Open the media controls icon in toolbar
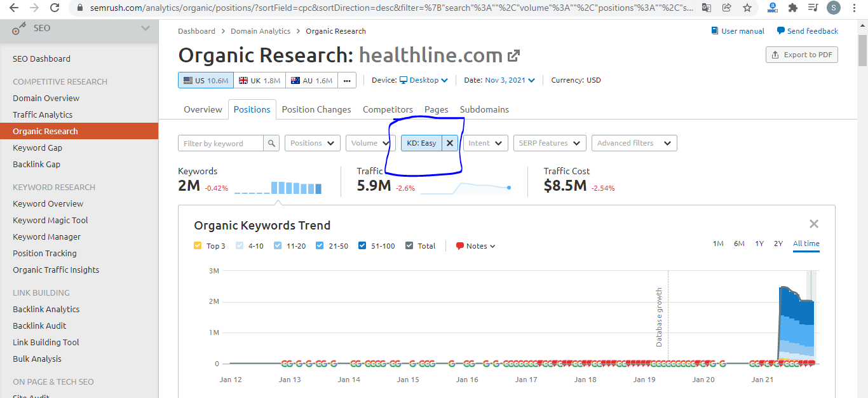Image resolution: width=868 pixels, height=398 pixels. pos(813,8)
